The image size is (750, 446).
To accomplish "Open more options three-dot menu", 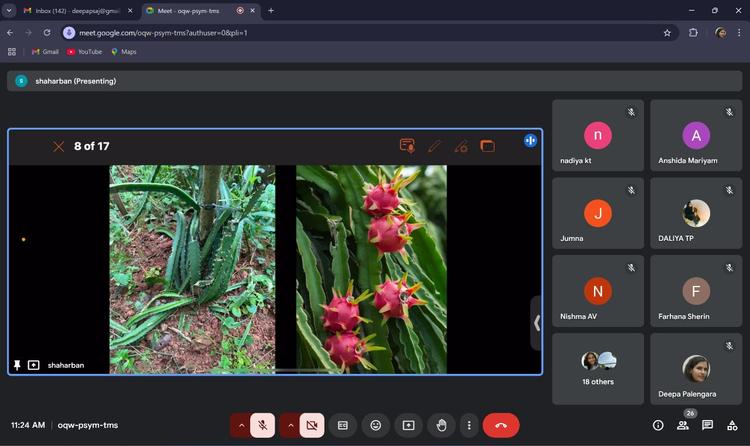I will 468,425.
